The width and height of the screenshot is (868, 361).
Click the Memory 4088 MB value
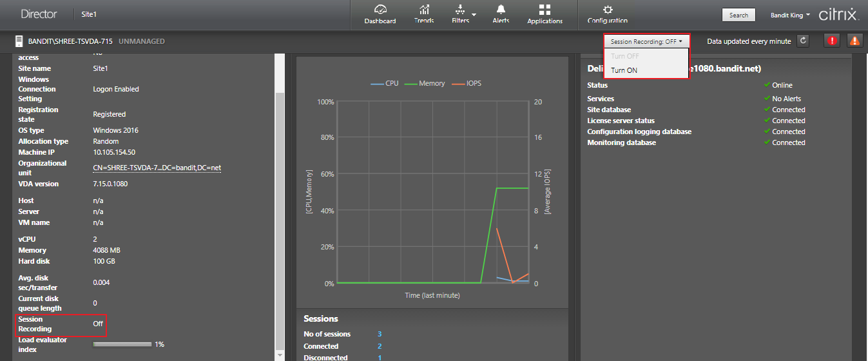[x=107, y=250]
